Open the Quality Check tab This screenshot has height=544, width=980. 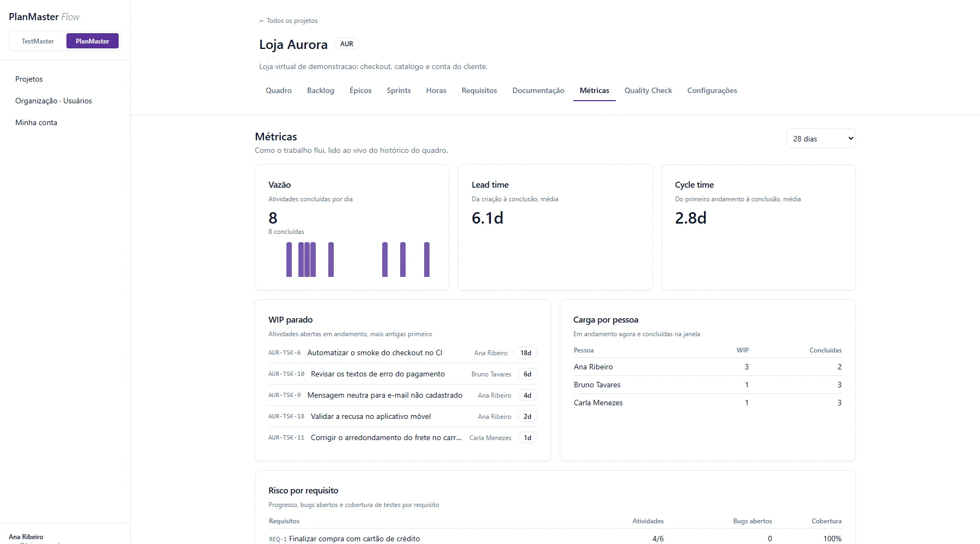pos(648,90)
